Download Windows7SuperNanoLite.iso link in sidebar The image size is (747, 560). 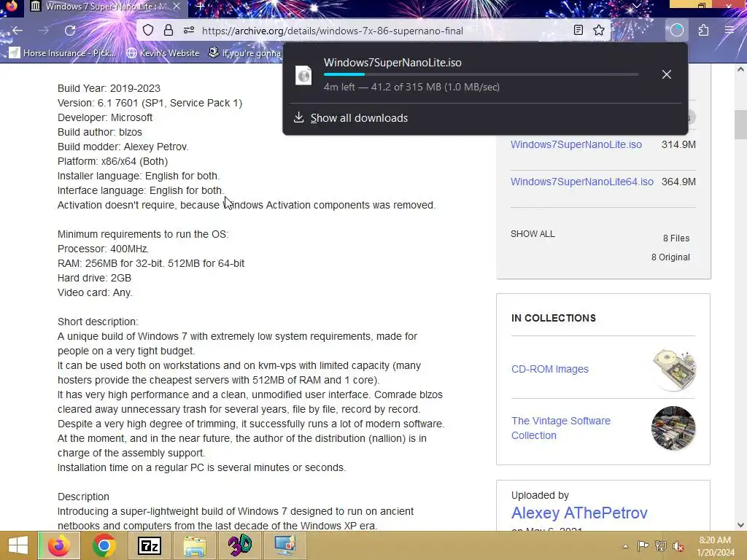point(576,144)
